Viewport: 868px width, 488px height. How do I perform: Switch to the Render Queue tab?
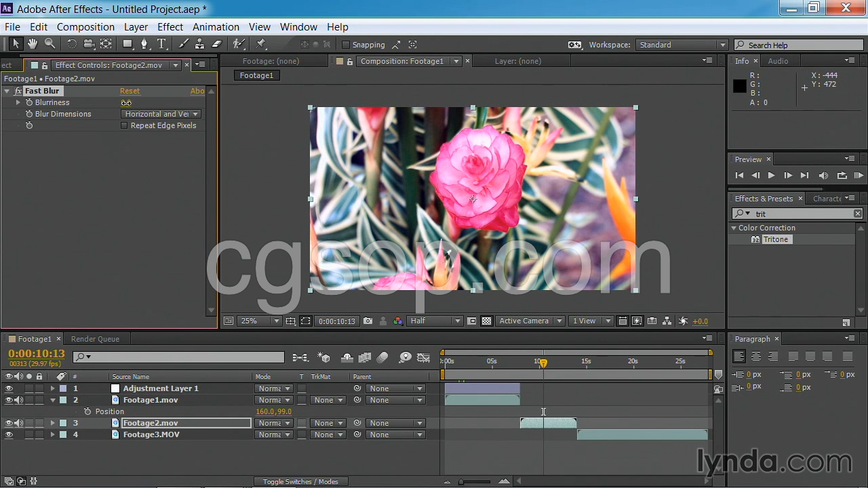(x=95, y=339)
